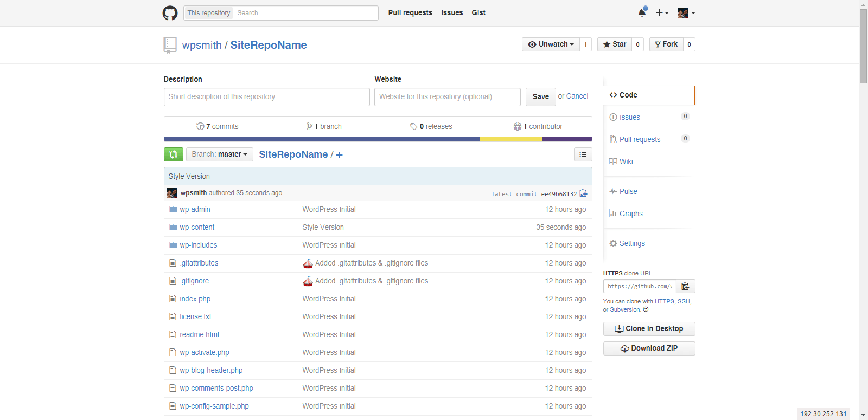
Task: Open wp-blog-header.php
Action: point(212,370)
